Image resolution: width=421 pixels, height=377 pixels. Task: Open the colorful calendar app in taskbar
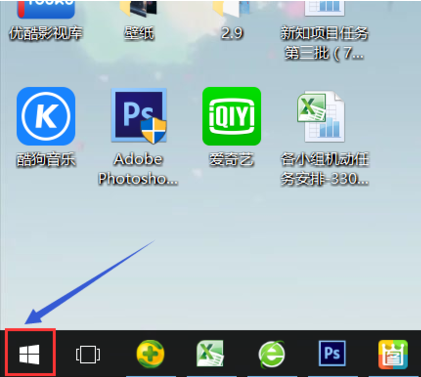393,354
